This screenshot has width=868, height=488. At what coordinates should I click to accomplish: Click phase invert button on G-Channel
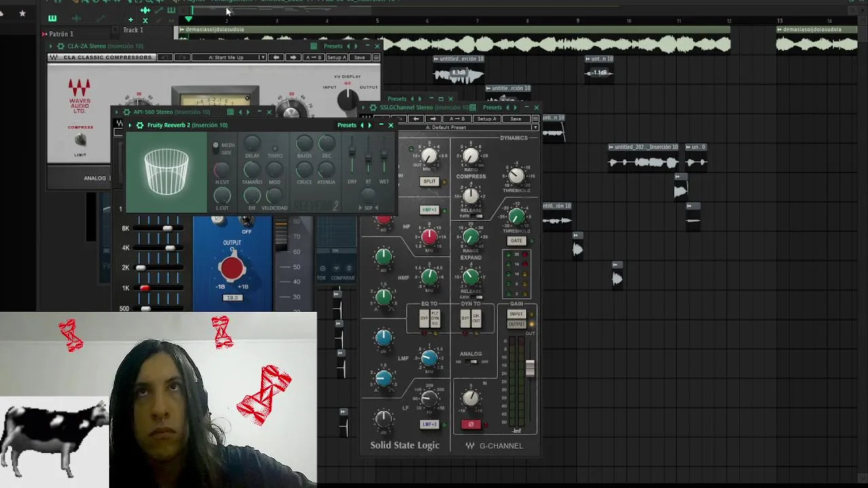click(x=471, y=424)
